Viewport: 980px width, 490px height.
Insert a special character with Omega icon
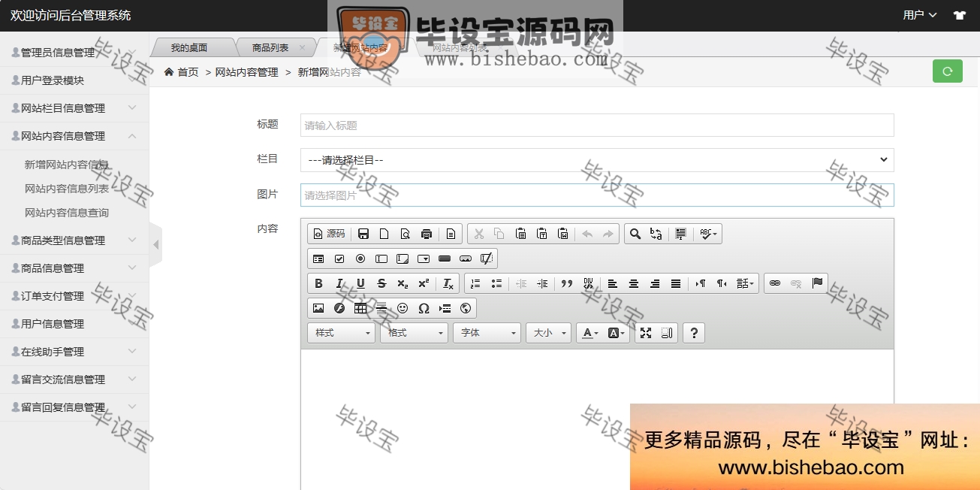424,308
